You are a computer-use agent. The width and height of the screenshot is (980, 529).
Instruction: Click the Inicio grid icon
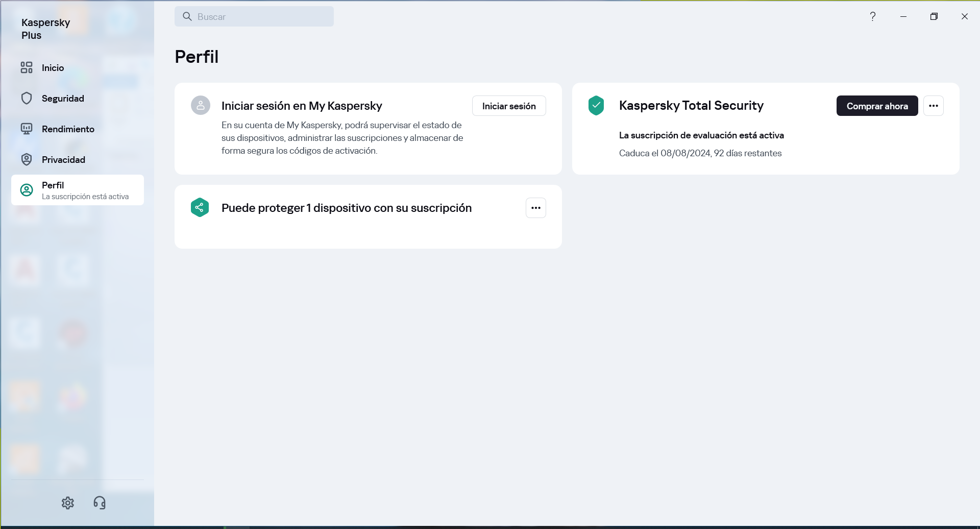[27, 67]
